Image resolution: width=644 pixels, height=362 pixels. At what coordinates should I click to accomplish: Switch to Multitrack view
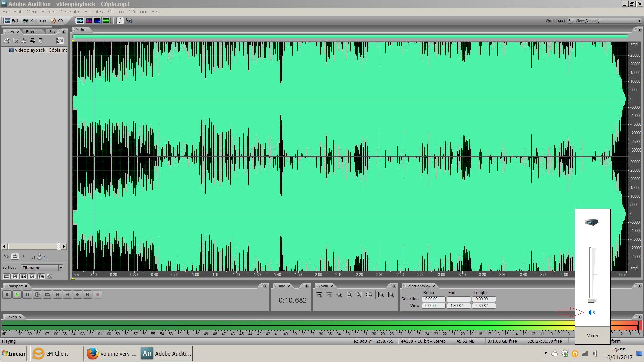pyautogui.click(x=35, y=21)
